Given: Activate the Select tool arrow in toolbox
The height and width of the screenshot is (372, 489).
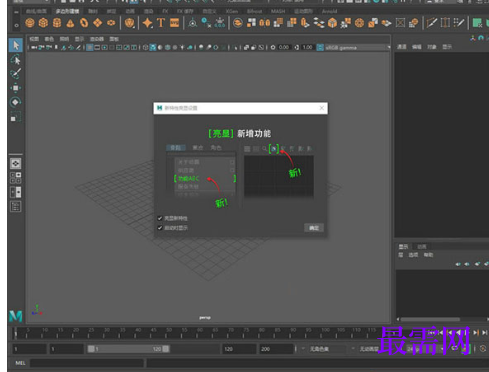Looking at the screenshot, I should 15,45.
